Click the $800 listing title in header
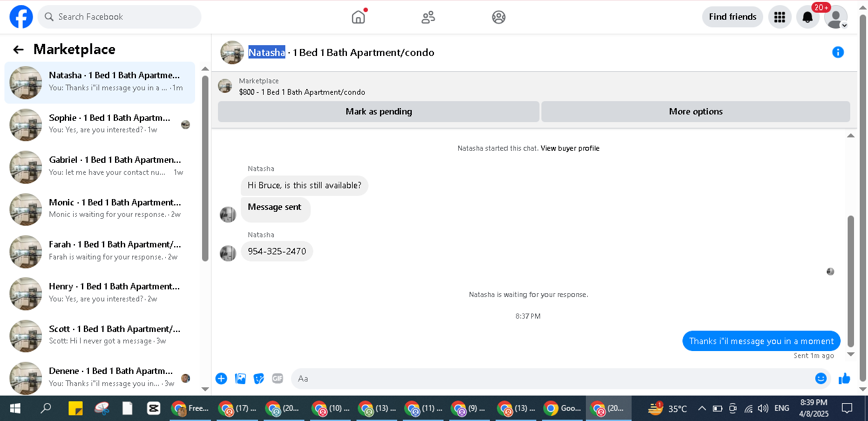This screenshot has width=868, height=421. point(302,92)
